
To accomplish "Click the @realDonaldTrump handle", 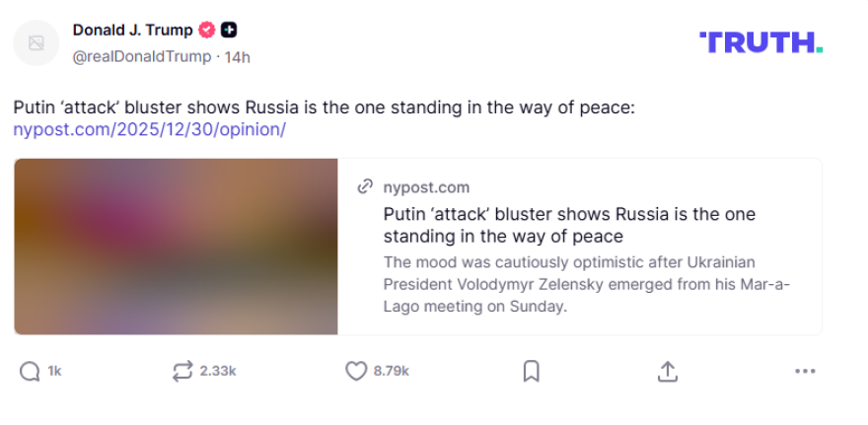I will click(x=142, y=56).
